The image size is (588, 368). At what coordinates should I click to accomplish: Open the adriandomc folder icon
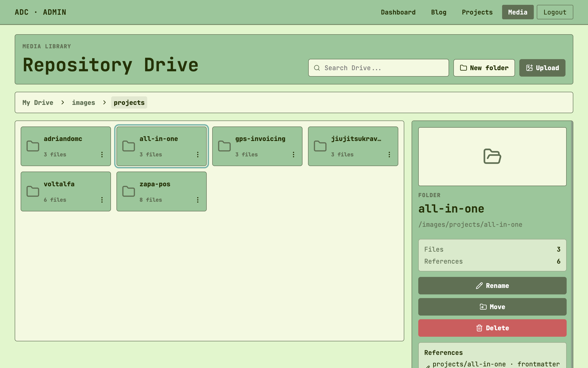point(33,146)
